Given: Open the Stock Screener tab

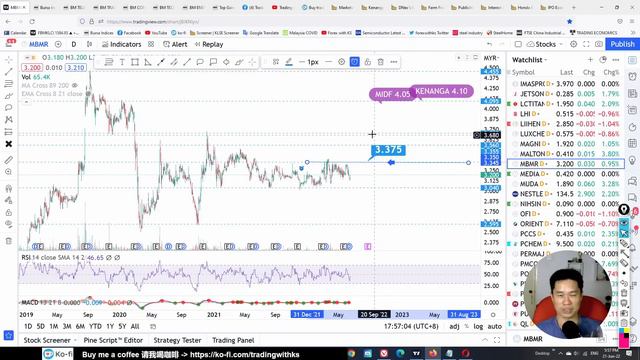Looking at the screenshot, I should (x=47, y=340).
